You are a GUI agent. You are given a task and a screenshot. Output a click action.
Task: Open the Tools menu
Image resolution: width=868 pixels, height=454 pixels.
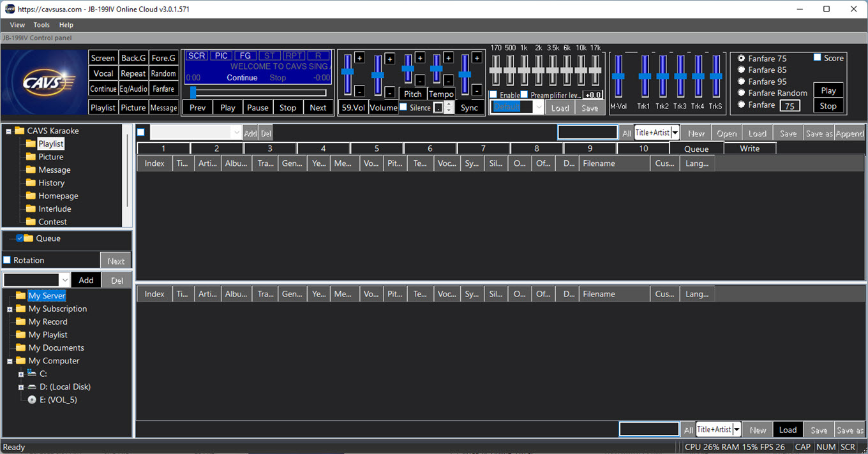(x=41, y=25)
